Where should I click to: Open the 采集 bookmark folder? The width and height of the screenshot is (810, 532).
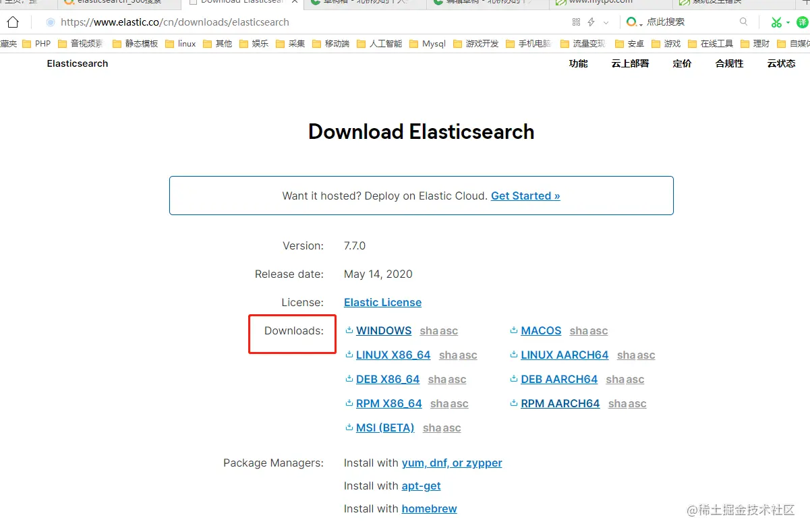290,44
